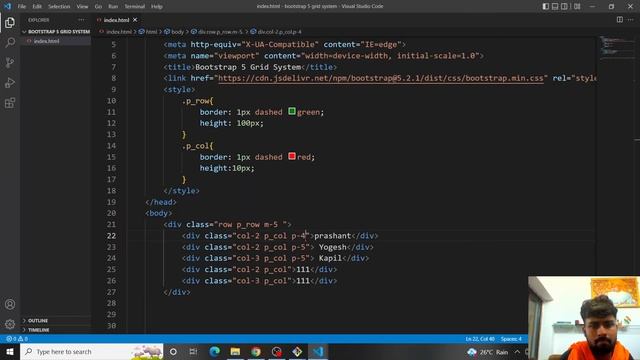Open the editor More Actions ellipsis

click(x=631, y=20)
